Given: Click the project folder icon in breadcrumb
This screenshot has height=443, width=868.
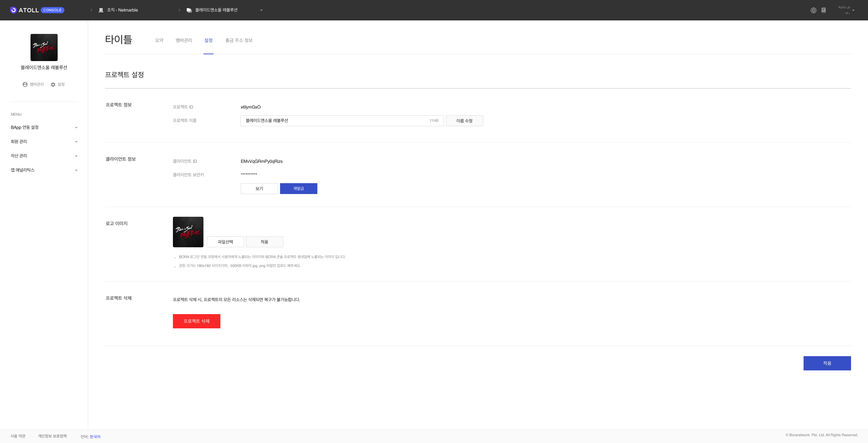Looking at the screenshot, I should click(x=189, y=10).
